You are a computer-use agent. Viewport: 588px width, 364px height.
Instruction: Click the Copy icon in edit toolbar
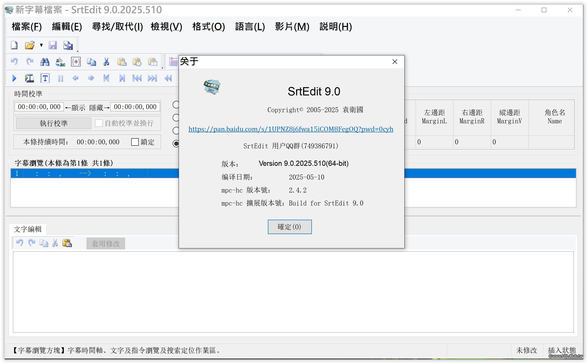coord(91,62)
